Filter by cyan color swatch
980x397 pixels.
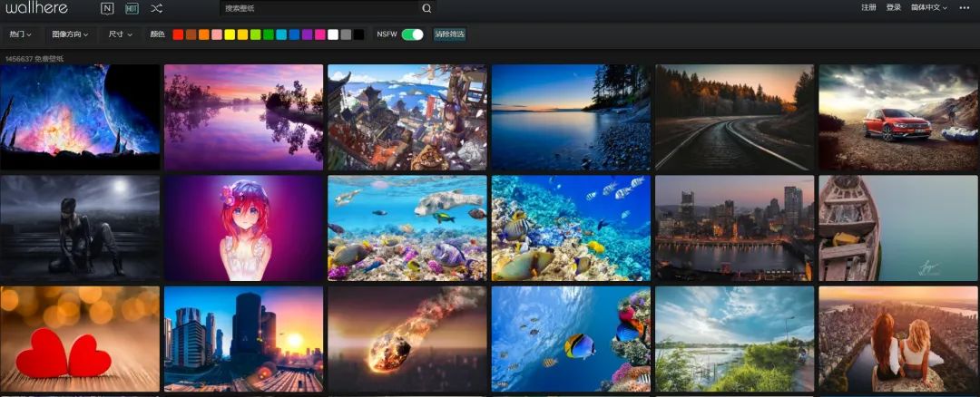(x=281, y=34)
